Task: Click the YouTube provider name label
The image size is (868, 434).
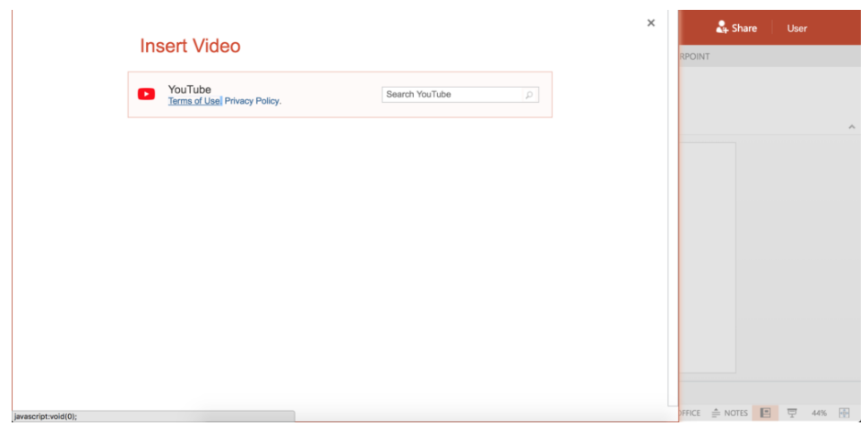Action: pos(190,89)
